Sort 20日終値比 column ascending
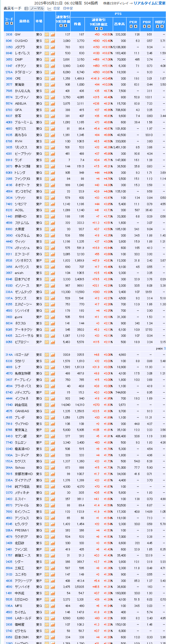The image size is (170, 644). 96,29
